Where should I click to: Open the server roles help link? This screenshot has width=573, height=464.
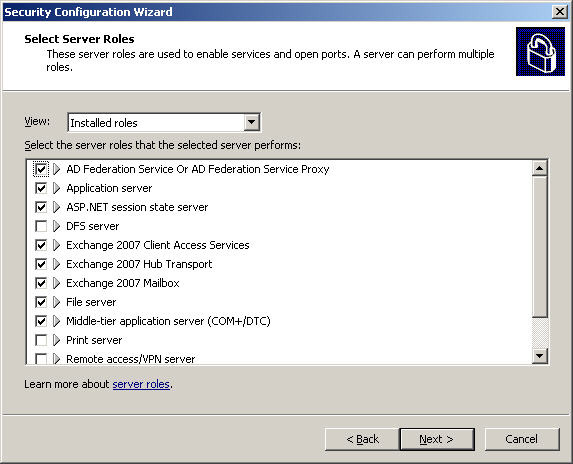click(141, 384)
